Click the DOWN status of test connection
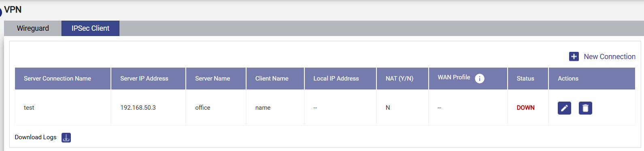This screenshot has height=151, width=644. tap(525, 108)
